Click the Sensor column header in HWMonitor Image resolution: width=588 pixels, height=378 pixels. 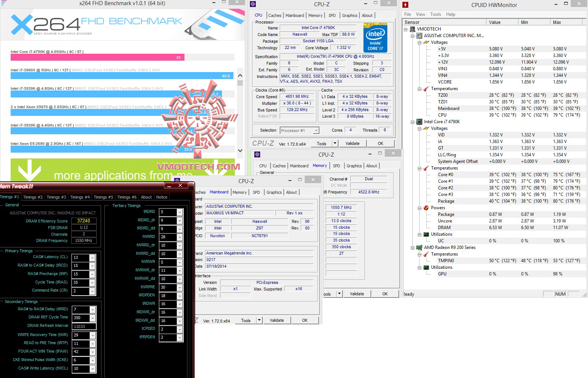pos(444,22)
